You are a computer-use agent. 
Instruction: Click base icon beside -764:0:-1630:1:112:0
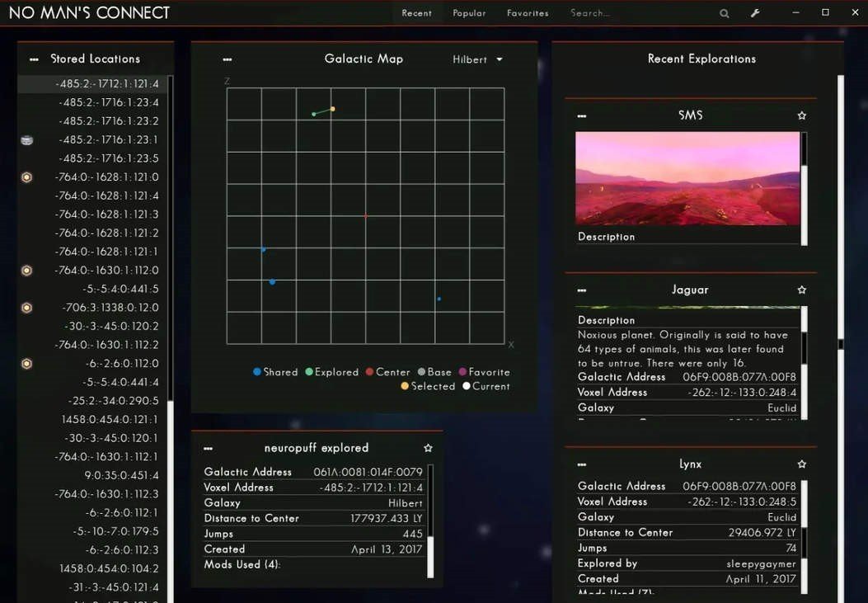point(26,271)
